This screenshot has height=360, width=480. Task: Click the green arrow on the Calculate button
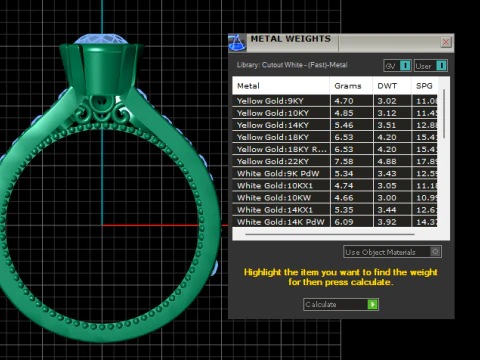point(372,304)
